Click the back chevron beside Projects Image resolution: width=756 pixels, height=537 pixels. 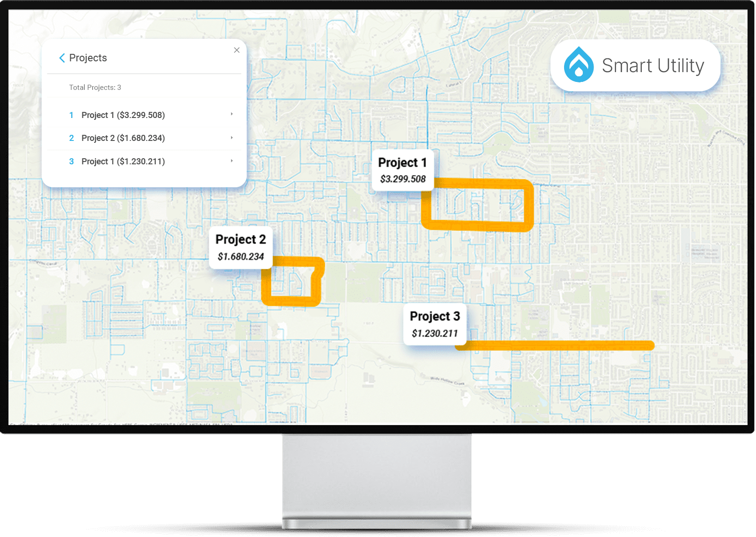(x=62, y=58)
